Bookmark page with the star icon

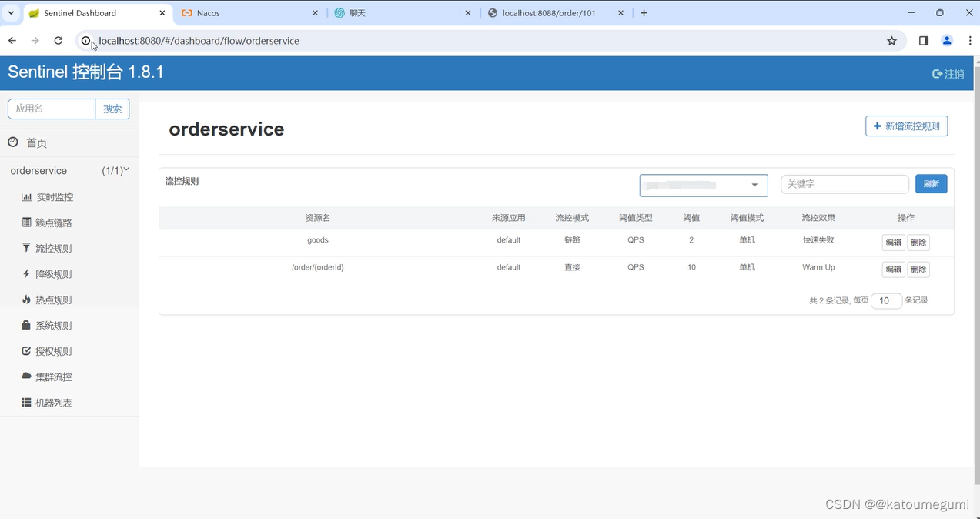pyautogui.click(x=891, y=41)
